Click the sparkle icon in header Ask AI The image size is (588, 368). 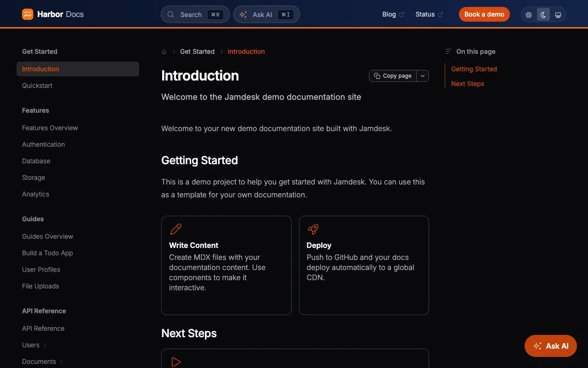[243, 14]
